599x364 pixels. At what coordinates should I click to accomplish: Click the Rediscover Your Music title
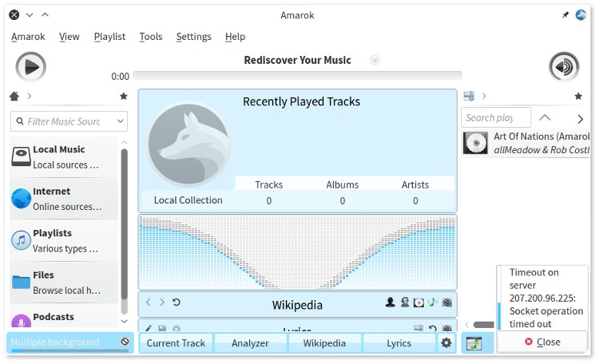[x=298, y=60]
